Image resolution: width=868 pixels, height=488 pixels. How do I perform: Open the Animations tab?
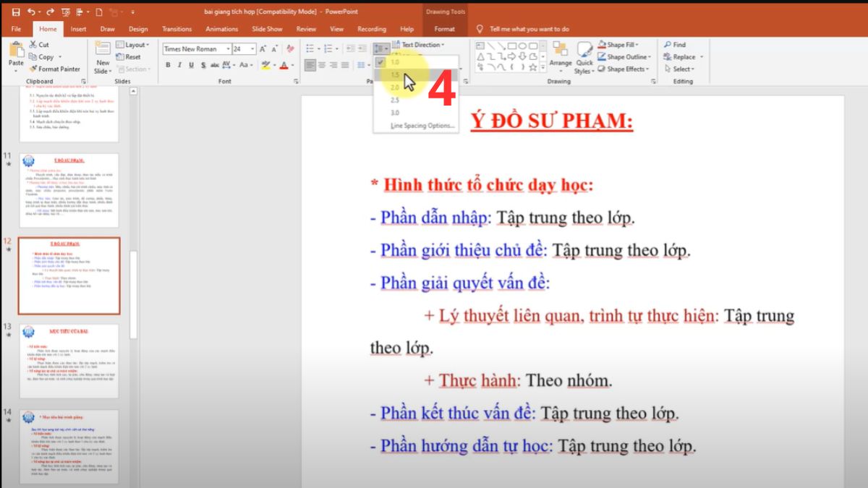click(x=222, y=29)
